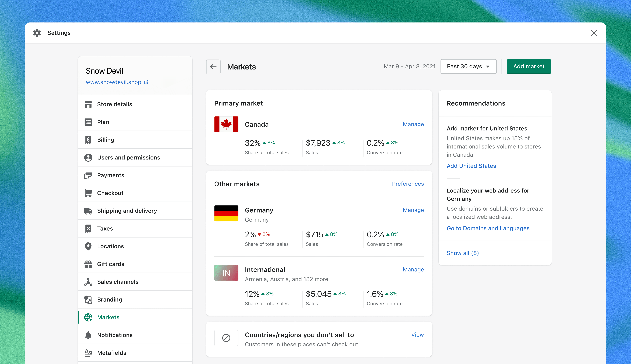Click International's $5,045 sales figure
Screen dimensions: 631x364
(318, 294)
